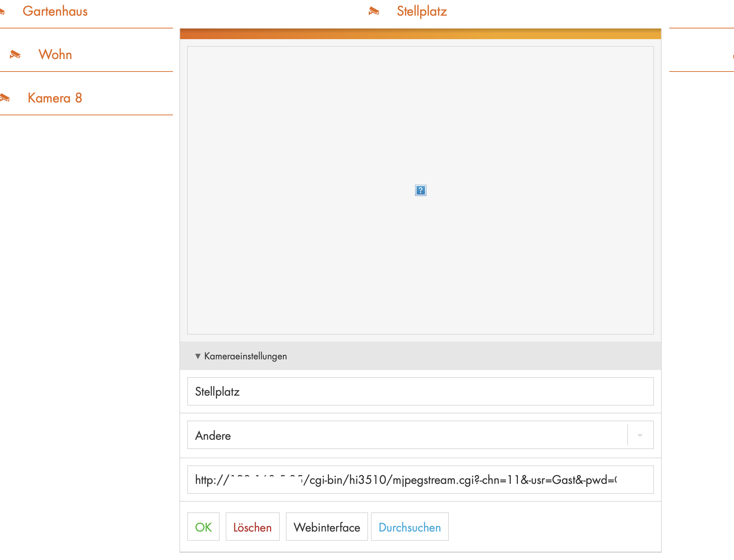Image resolution: width=734 pixels, height=560 pixels.
Task: Click the red Löschen button
Action: pos(252,527)
